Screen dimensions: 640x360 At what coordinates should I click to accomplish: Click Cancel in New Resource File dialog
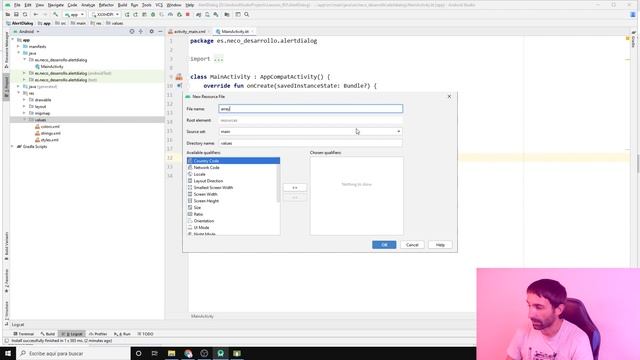[412, 245]
